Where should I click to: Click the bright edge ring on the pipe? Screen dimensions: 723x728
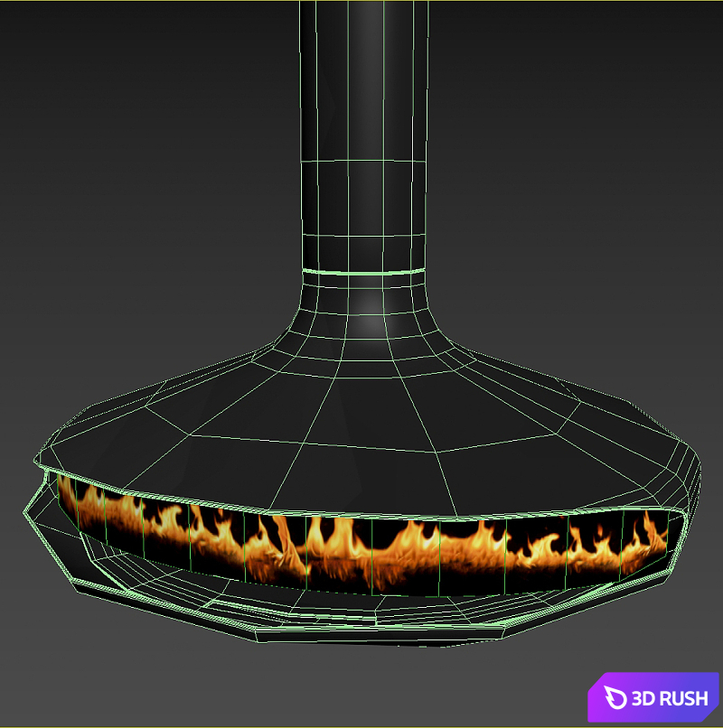[363, 272]
